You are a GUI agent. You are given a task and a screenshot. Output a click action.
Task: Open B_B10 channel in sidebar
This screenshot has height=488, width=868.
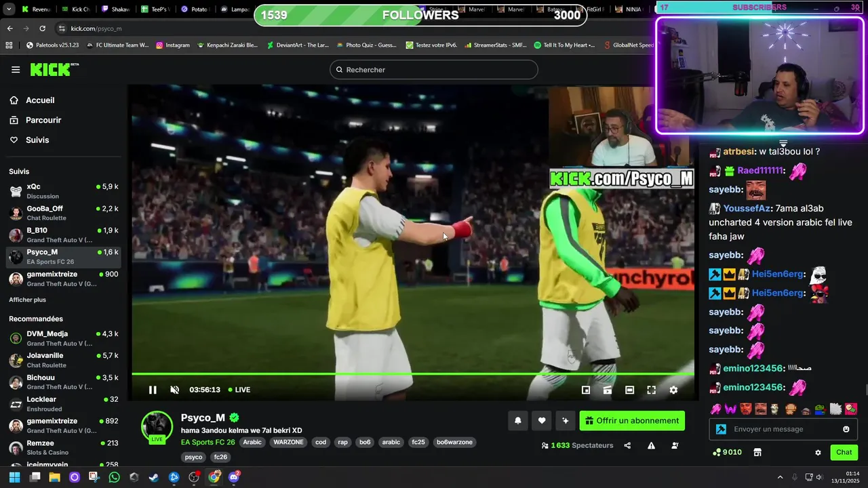[x=64, y=235]
